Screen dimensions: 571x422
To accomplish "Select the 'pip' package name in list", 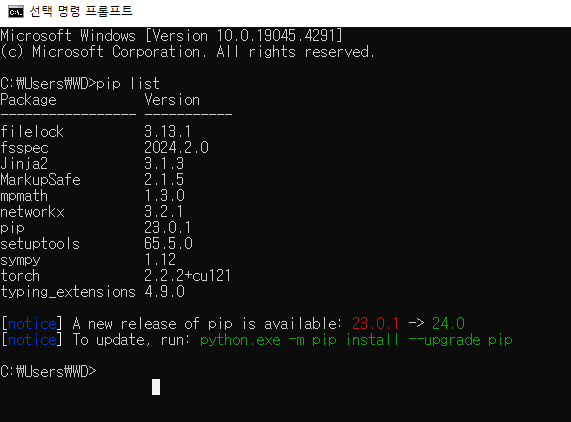I will tap(12, 228).
